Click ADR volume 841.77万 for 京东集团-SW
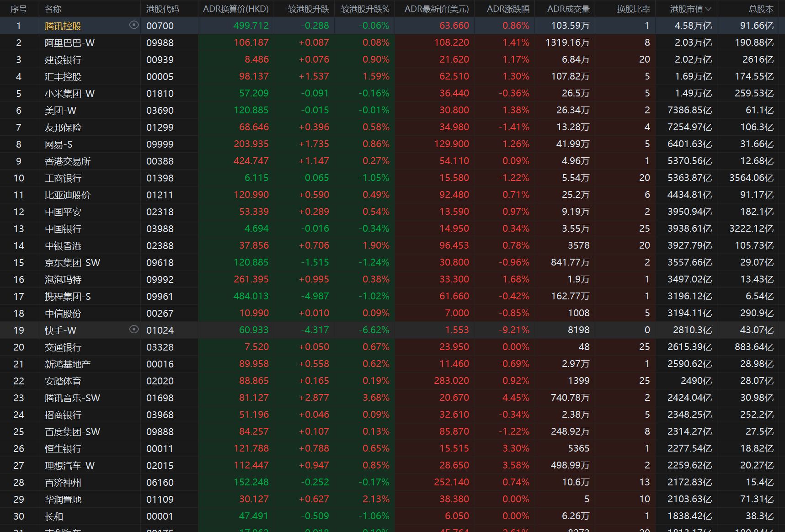 point(570,262)
